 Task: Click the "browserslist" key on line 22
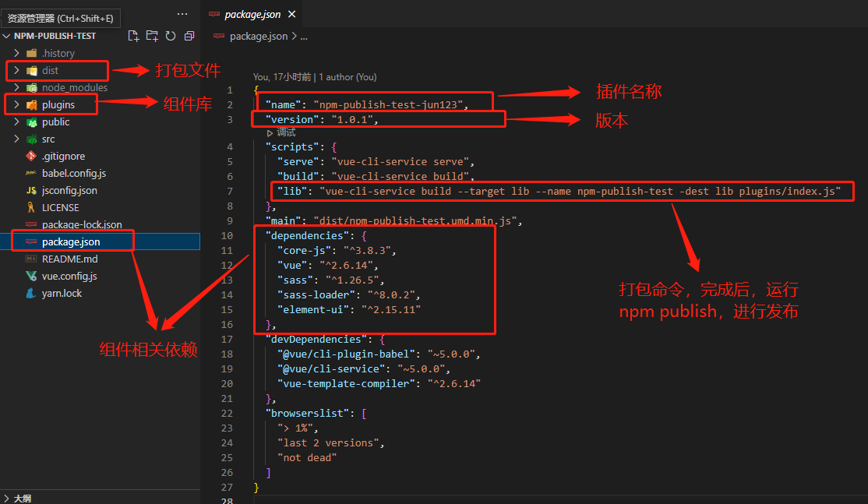(307, 414)
